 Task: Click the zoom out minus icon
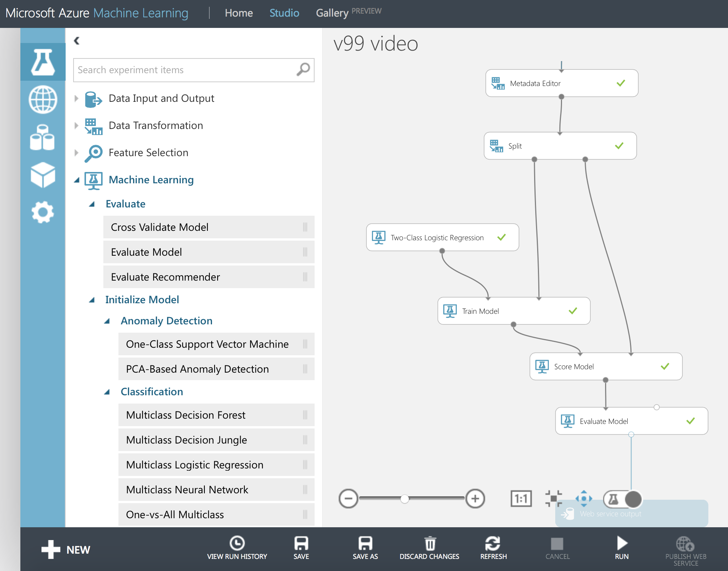point(348,499)
